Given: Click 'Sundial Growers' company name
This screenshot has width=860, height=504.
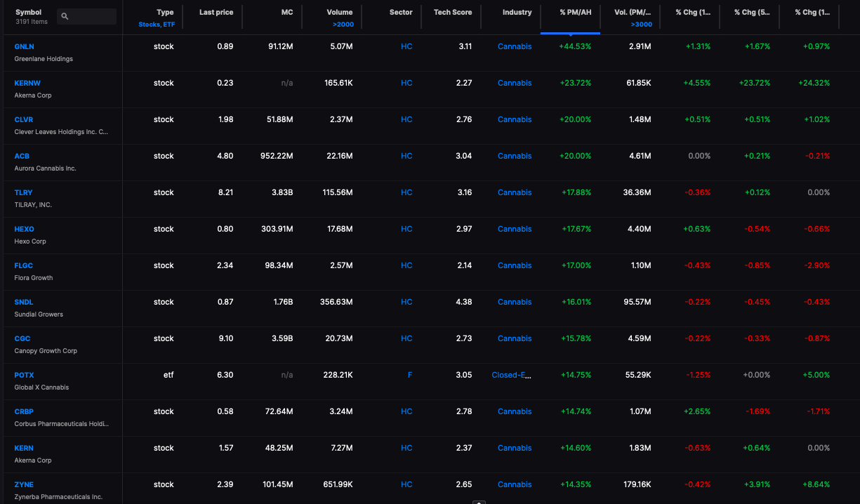Looking at the screenshot, I should pyautogui.click(x=39, y=314).
